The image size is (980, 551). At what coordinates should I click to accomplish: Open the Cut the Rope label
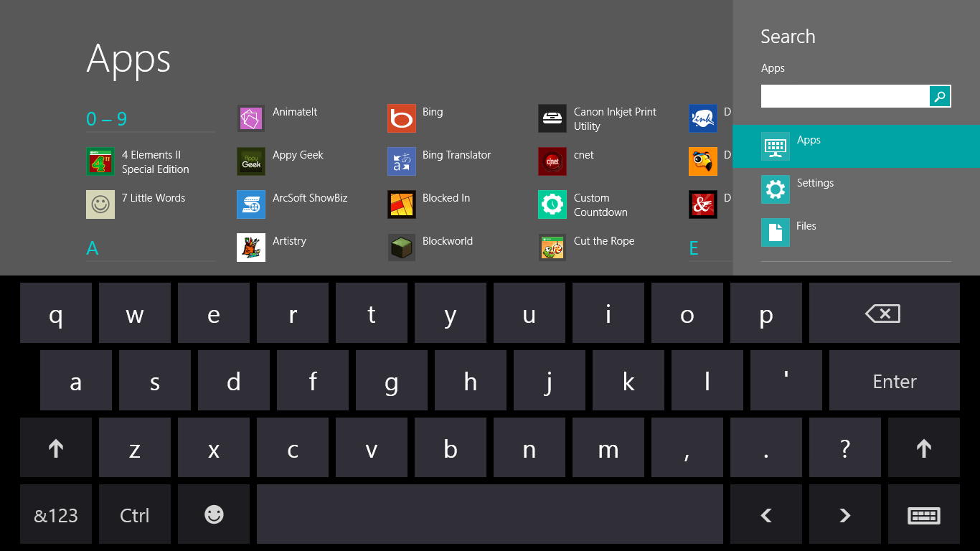coord(604,241)
